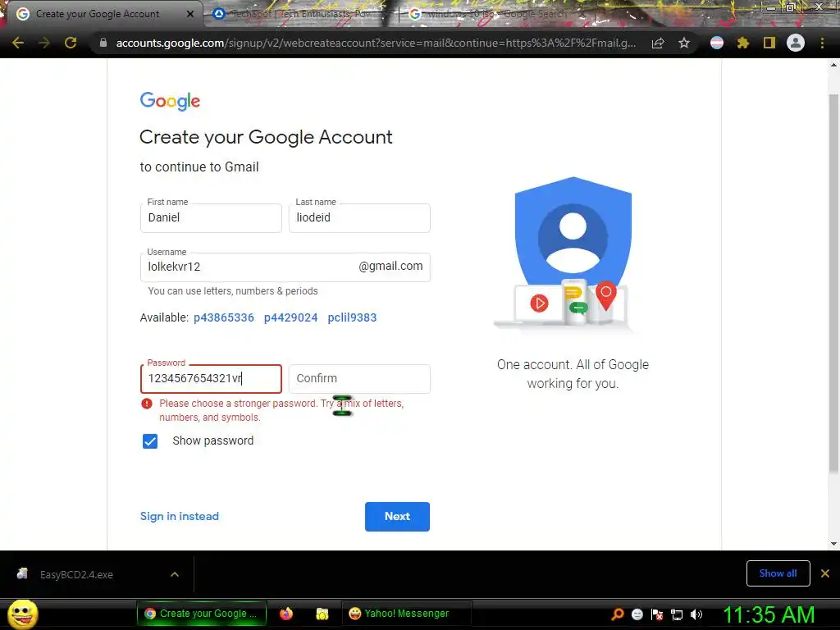
Task: Click the striped extension icon in toolbar
Action: 717,43
